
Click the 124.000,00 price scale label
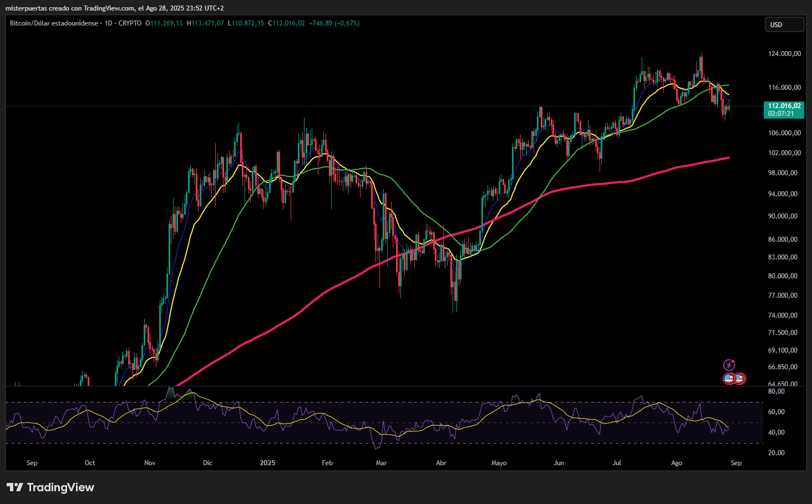[784, 54]
